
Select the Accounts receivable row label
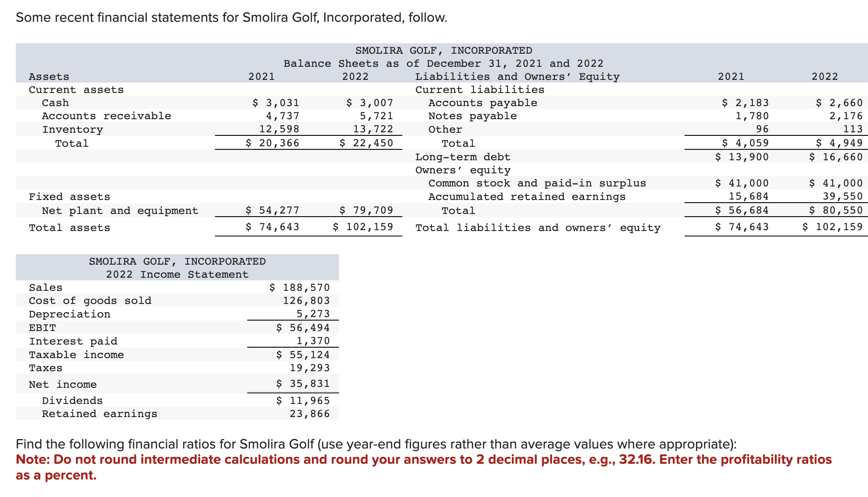(107, 116)
